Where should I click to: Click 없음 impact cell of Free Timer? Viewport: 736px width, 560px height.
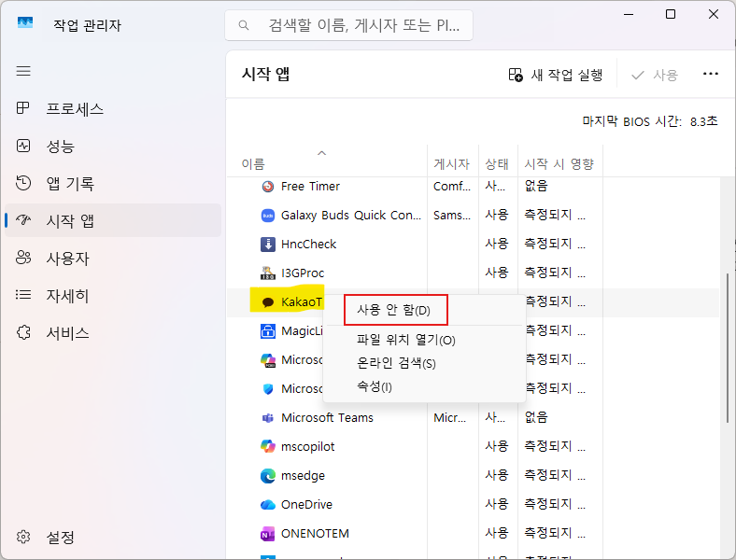pos(536,186)
